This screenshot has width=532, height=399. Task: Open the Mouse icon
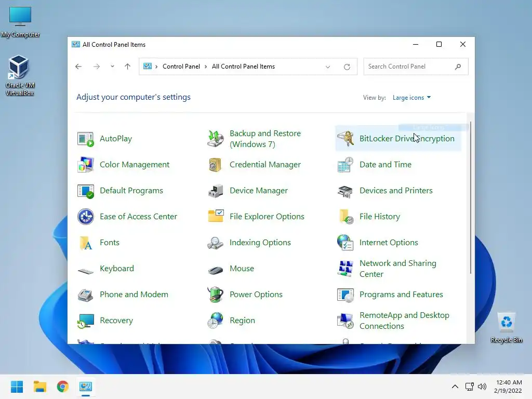coord(216,270)
